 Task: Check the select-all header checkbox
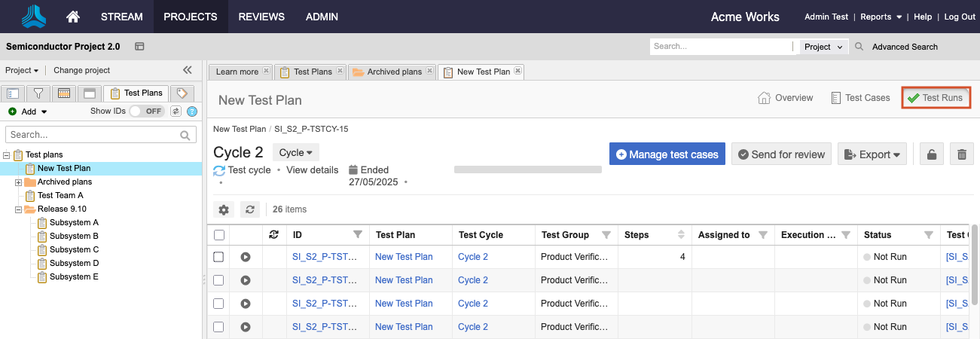pos(219,235)
